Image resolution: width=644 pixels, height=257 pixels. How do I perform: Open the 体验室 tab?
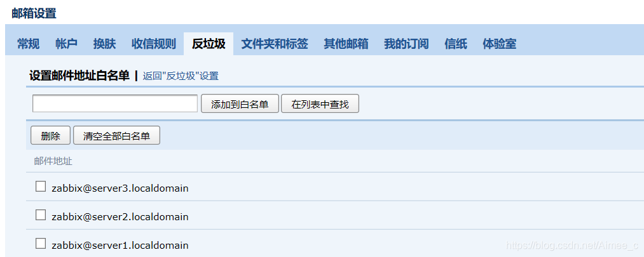tap(500, 44)
